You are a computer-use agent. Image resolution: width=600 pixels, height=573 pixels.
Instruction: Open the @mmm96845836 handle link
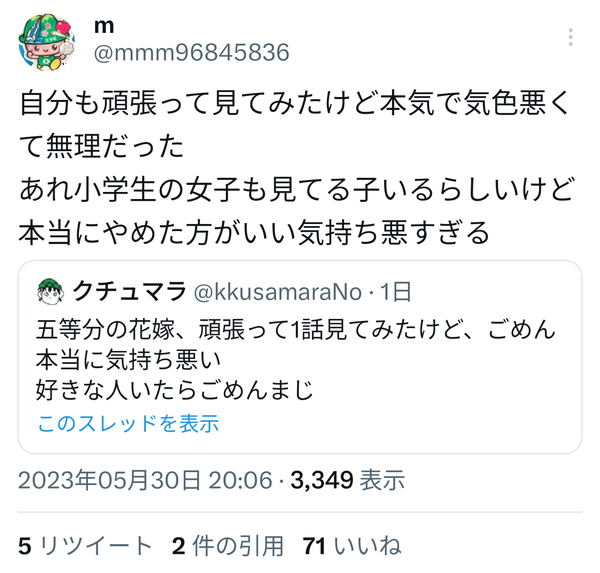pos(192,52)
